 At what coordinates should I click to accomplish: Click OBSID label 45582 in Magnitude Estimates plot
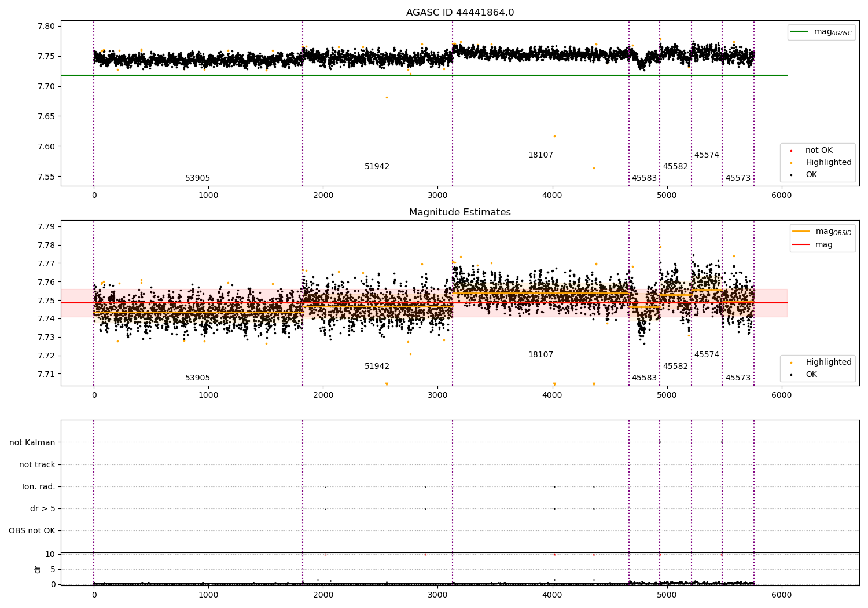click(x=675, y=367)
